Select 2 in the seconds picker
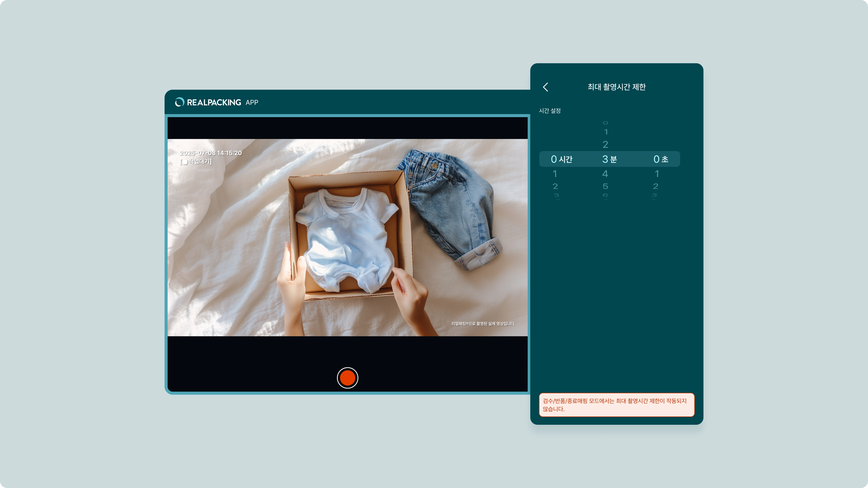This screenshot has width=868, height=488. point(655,186)
